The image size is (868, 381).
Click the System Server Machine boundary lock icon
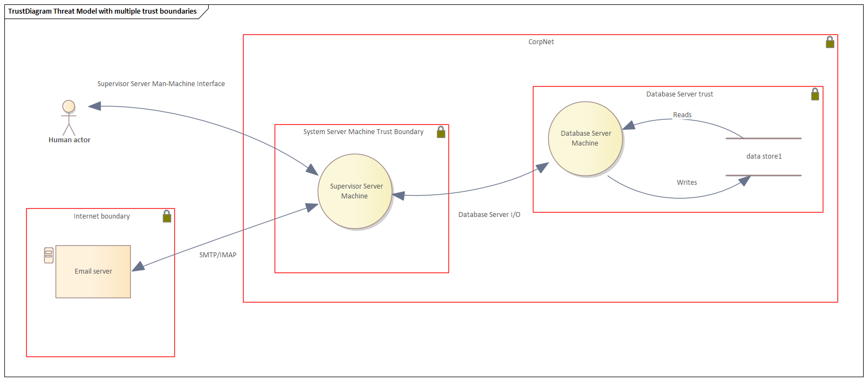click(441, 132)
